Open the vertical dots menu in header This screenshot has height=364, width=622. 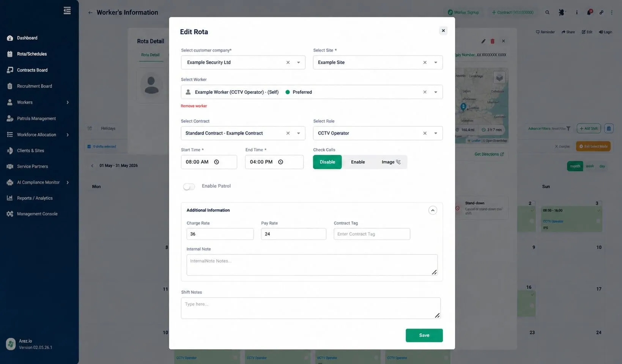tap(612, 13)
